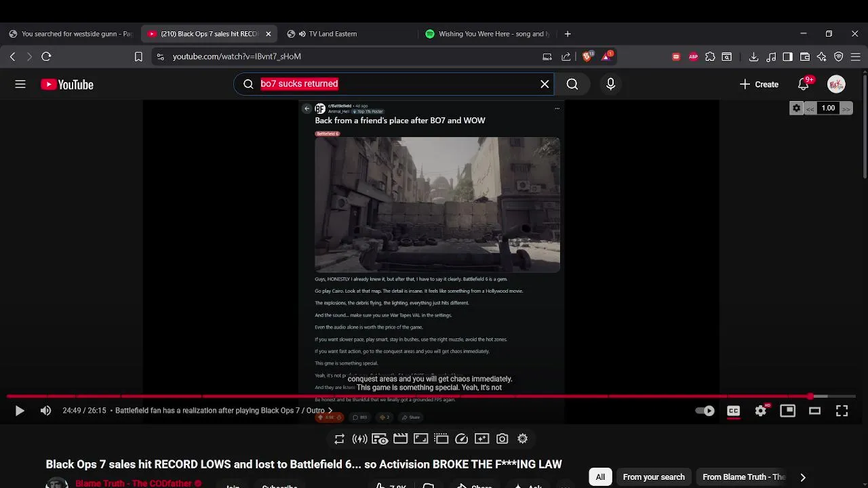
Task: Select 'From Blame Truth' chip
Action: [x=743, y=477]
